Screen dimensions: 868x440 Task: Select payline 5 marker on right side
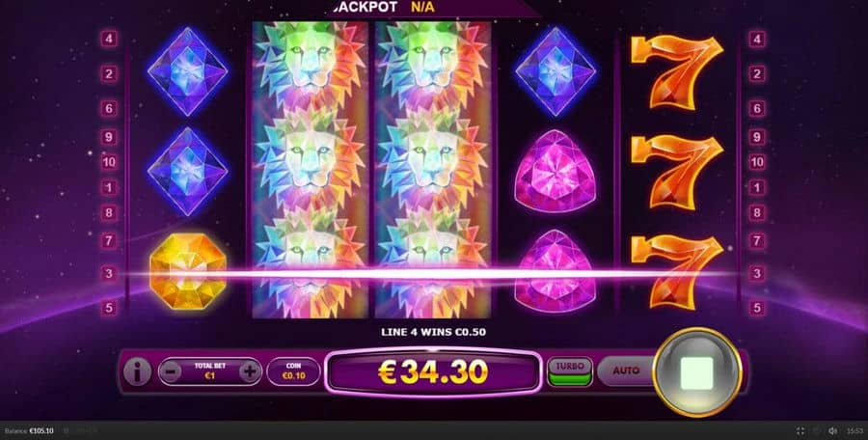(757, 308)
